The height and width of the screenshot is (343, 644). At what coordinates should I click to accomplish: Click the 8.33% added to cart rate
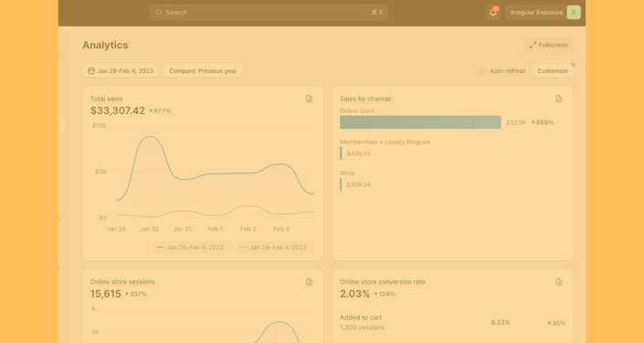pyautogui.click(x=501, y=323)
